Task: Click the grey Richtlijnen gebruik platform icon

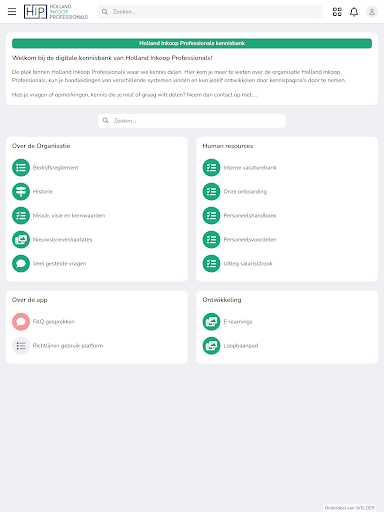Action: pos(21,346)
